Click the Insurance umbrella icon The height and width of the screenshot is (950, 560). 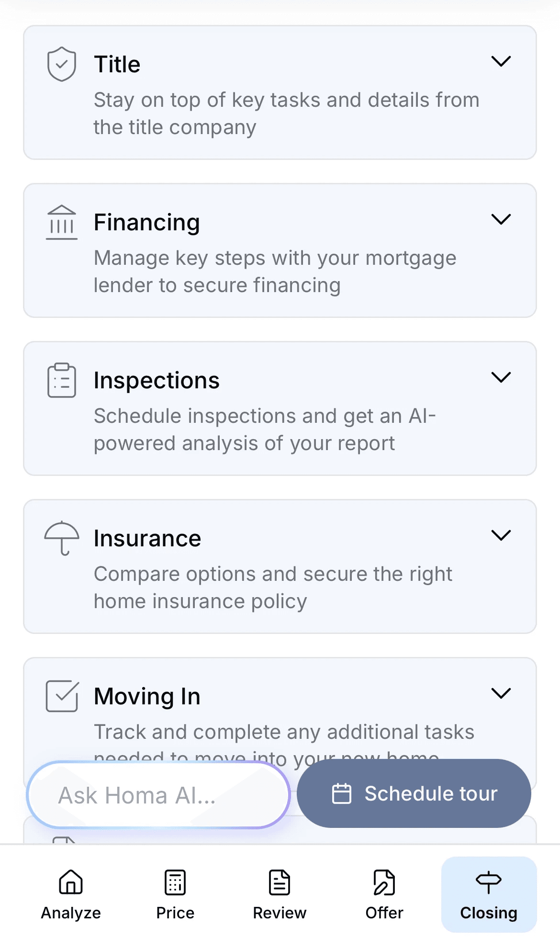tap(62, 538)
